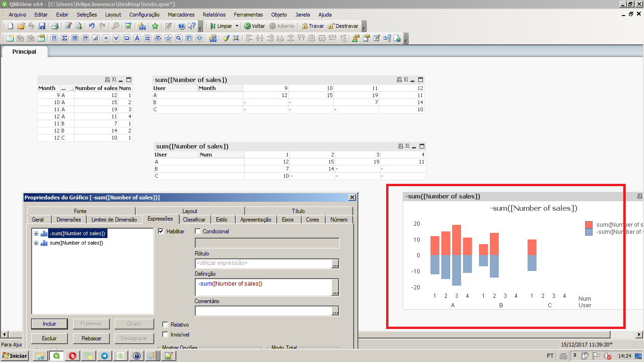Viewport: 644px width, 362px height.
Task: Expand design toolbar overflow options arrow
Action: coord(406,39)
